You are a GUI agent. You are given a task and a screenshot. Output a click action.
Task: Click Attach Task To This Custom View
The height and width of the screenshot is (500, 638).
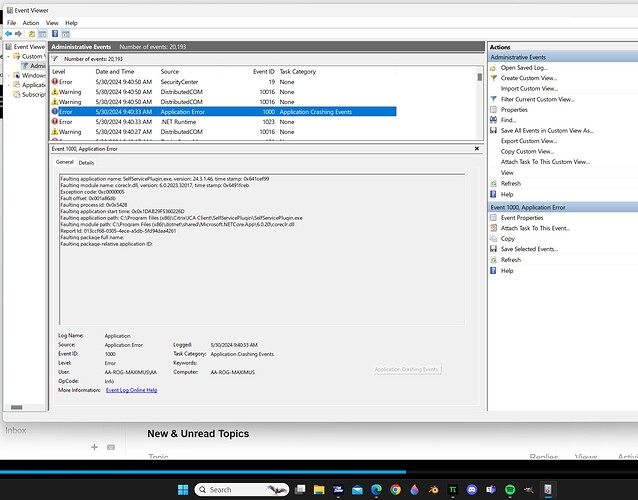tap(545, 162)
